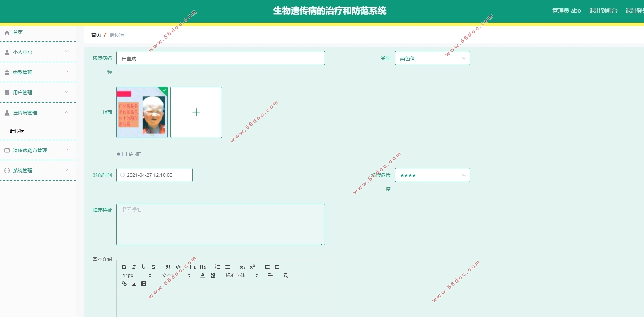Insert an image in editor
The image size is (644, 317).
click(134, 284)
